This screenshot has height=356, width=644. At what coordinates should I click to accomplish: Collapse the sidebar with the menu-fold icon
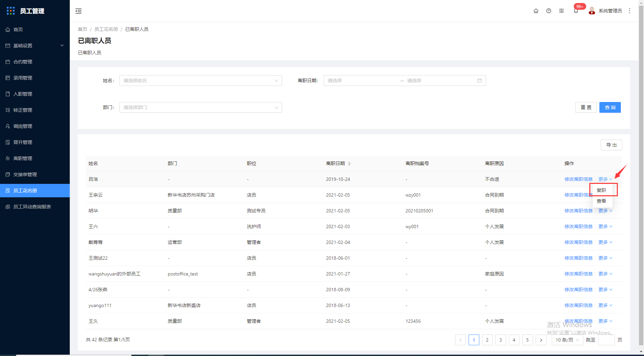[78, 11]
